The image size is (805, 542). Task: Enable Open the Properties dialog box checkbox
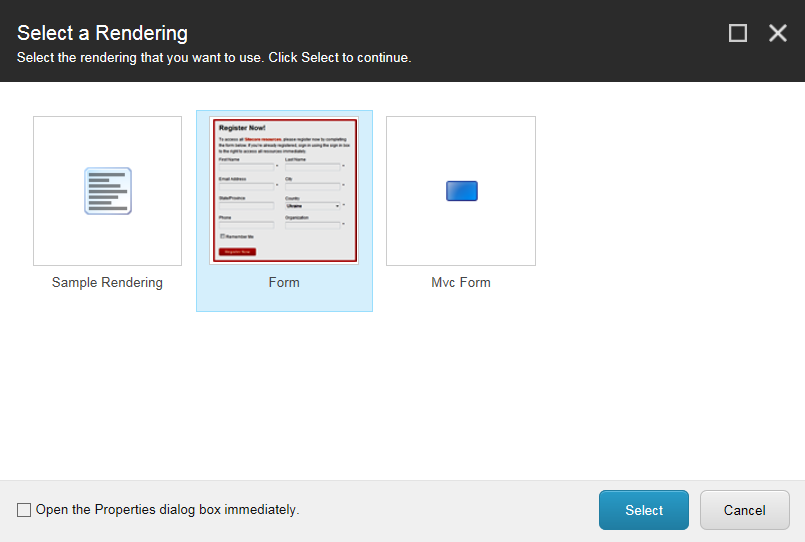pyautogui.click(x=24, y=510)
